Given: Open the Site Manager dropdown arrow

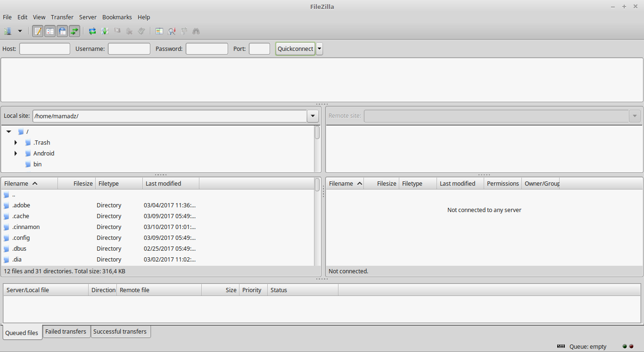Looking at the screenshot, I should (x=20, y=31).
